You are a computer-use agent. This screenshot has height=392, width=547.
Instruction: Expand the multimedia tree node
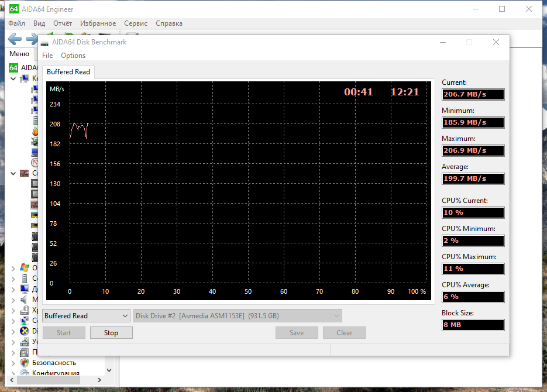[x=13, y=300]
